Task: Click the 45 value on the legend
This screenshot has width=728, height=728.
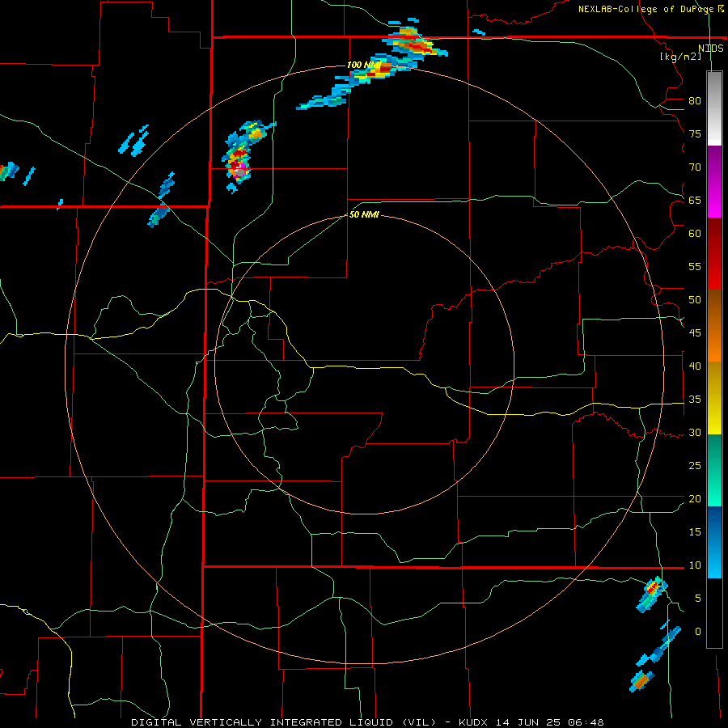Action: pyautogui.click(x=695, y=333)
